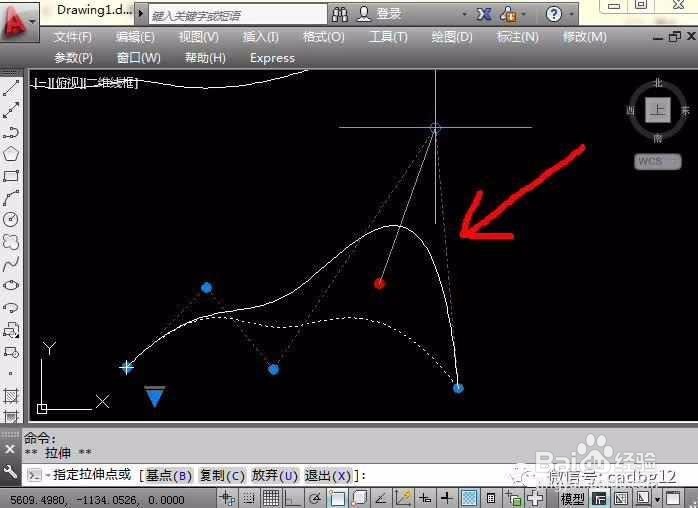Select the Arc tool
Viewport: 698px width, 508px height.
coord(11,198)
